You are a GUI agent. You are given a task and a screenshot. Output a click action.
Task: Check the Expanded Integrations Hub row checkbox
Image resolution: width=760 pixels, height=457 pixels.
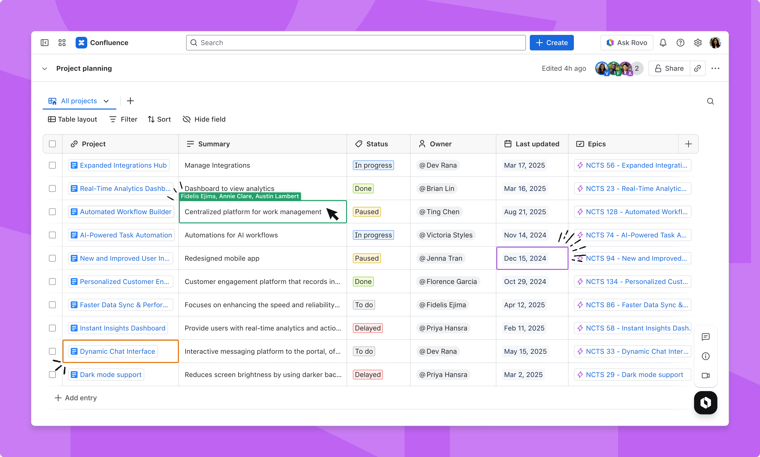[53, 165]
